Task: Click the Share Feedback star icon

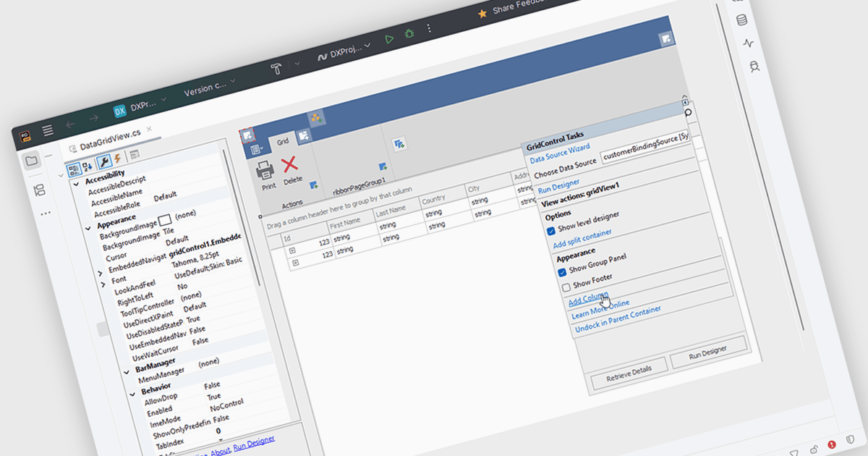Action: 482,13
